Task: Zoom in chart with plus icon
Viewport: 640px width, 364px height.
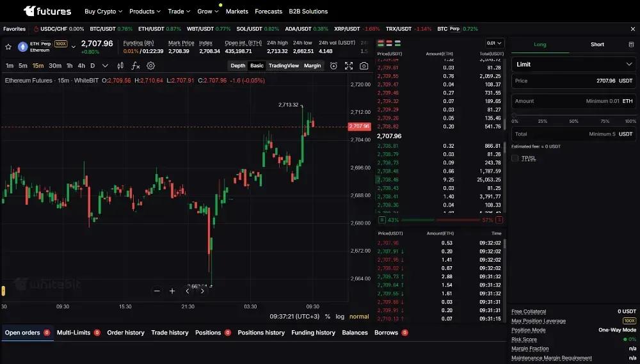Action: pyautogui.click(x=172, y=291)
